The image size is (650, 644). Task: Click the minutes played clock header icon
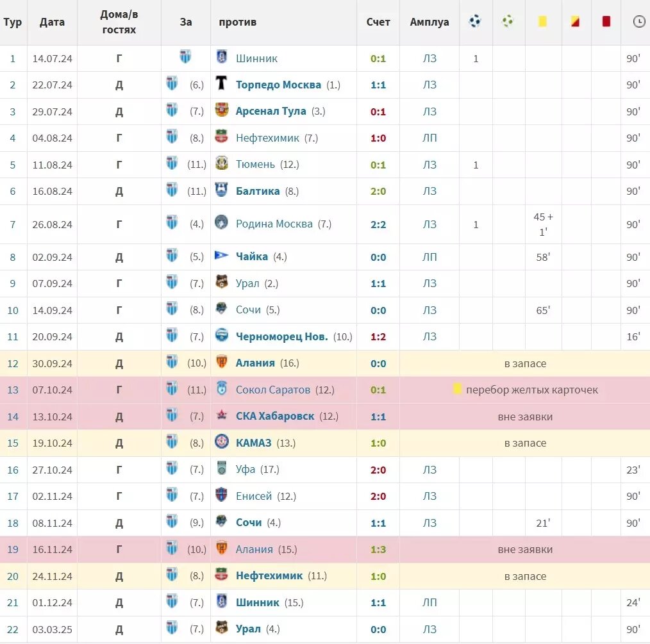640,22
